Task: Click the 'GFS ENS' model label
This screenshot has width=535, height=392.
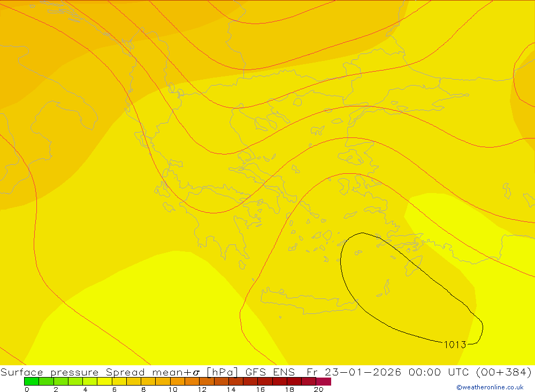Action: coord(270,372)
